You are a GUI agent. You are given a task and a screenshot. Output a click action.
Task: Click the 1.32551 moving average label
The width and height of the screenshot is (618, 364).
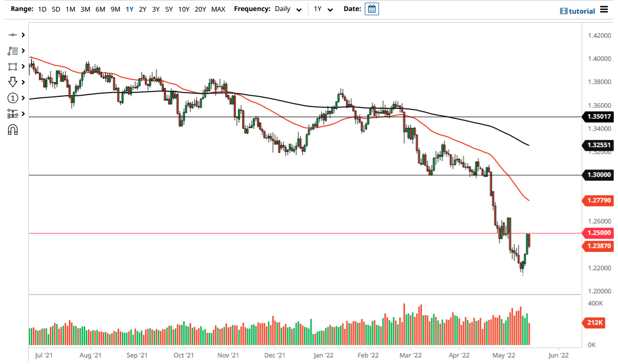pyautogui.click(x=597, y=145)
